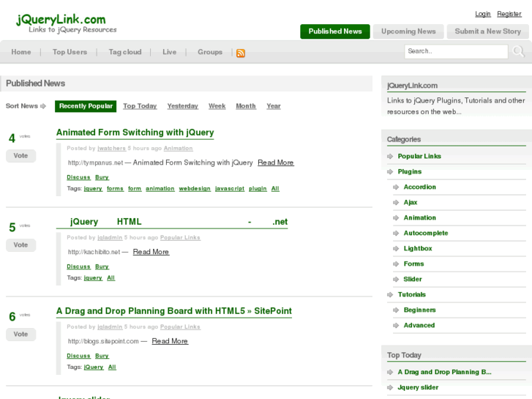The width and height of the screenshot is (532, 399).
Task: Click the Login link
Action: click(482, 14)
